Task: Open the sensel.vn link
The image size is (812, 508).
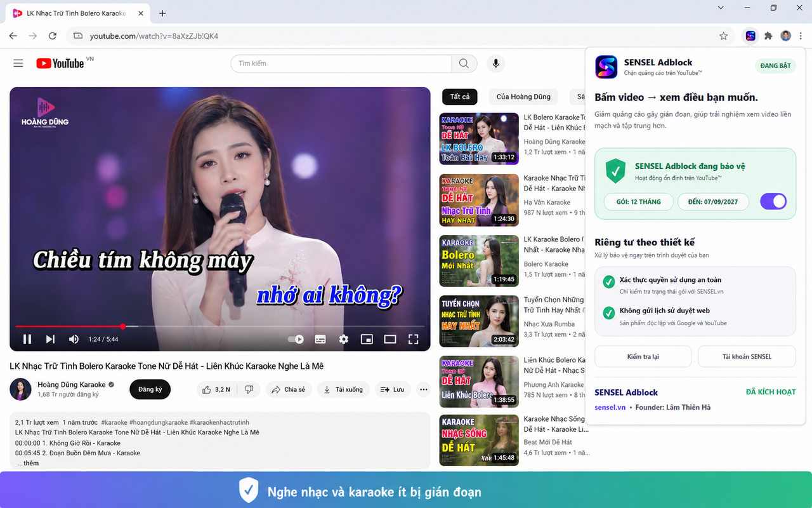Action: coord(610,407)
